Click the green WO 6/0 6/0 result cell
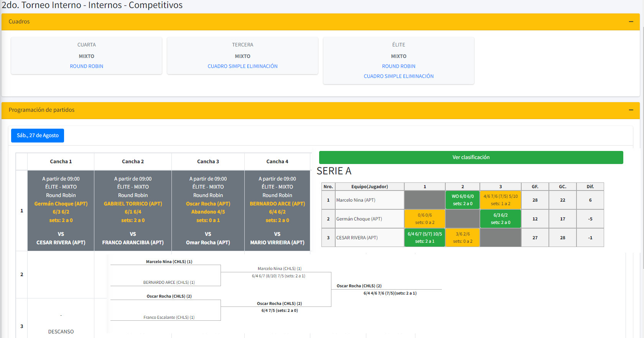Screen dimensions: 644x338 (x=462, y=200)
